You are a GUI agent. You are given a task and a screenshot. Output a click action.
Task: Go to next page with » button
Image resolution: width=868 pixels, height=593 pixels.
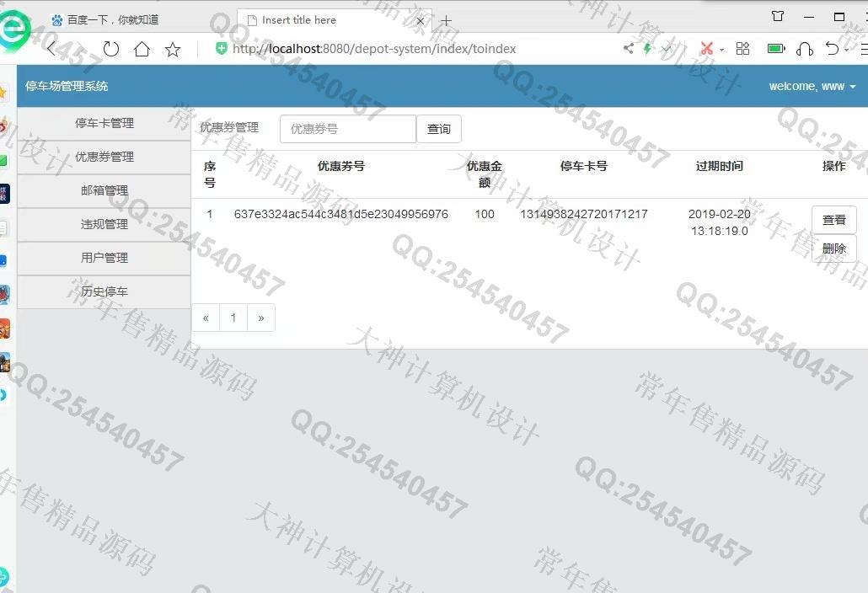pyautogui.click(x=261, y=318)
